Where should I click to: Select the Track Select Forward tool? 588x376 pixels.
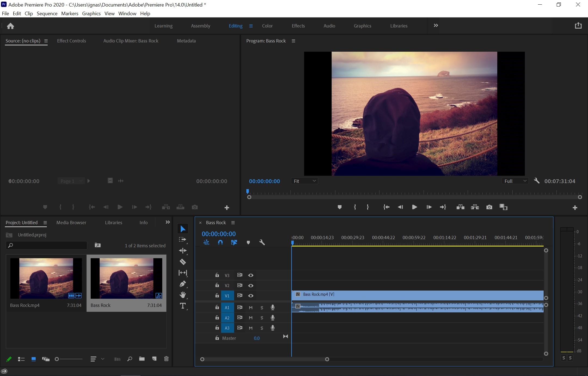183,240
